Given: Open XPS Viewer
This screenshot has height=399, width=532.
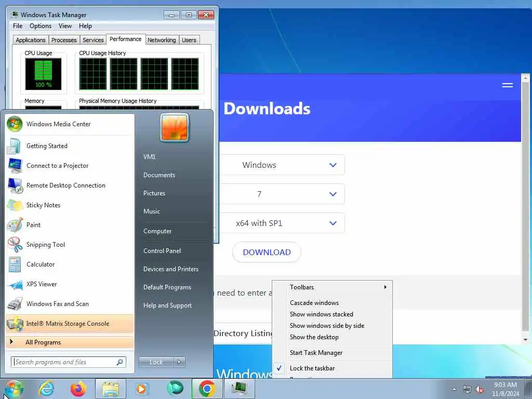Looking at the screenshot, I should [70, 284].
